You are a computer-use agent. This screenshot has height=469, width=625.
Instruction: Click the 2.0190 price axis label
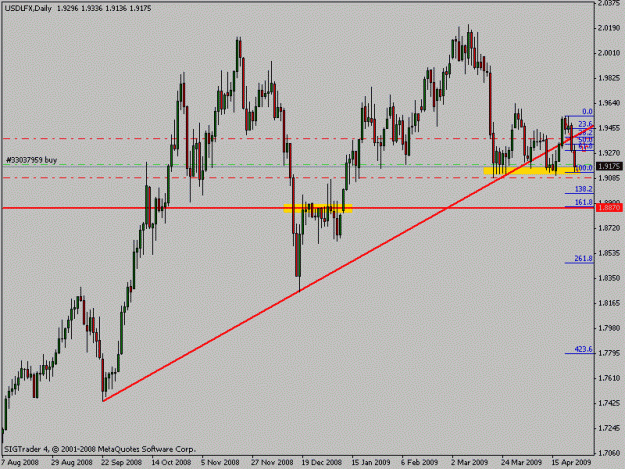pos(609,28)
